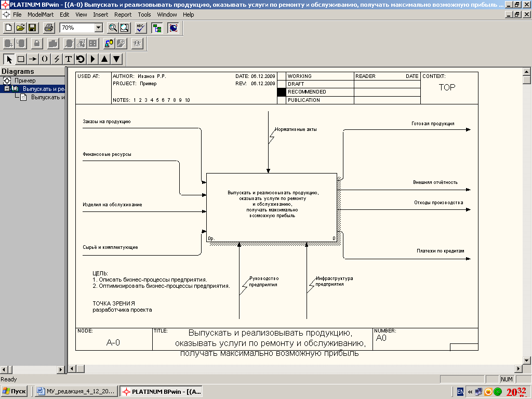Click the Нормативные акты control arrow label
Screen dimensions: 532x399
[x=296, y=129]
